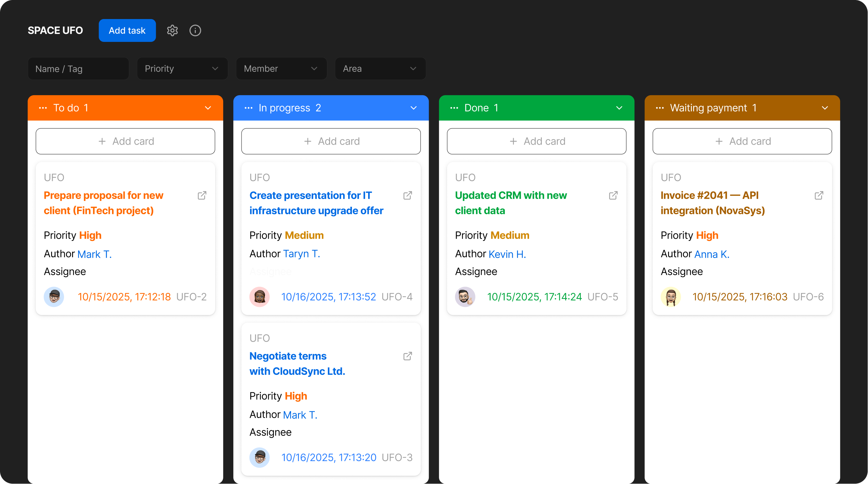Click the Add task button
Image resolution: width=868 pixels, height=484 pixels.
click(x=127, y=30)
